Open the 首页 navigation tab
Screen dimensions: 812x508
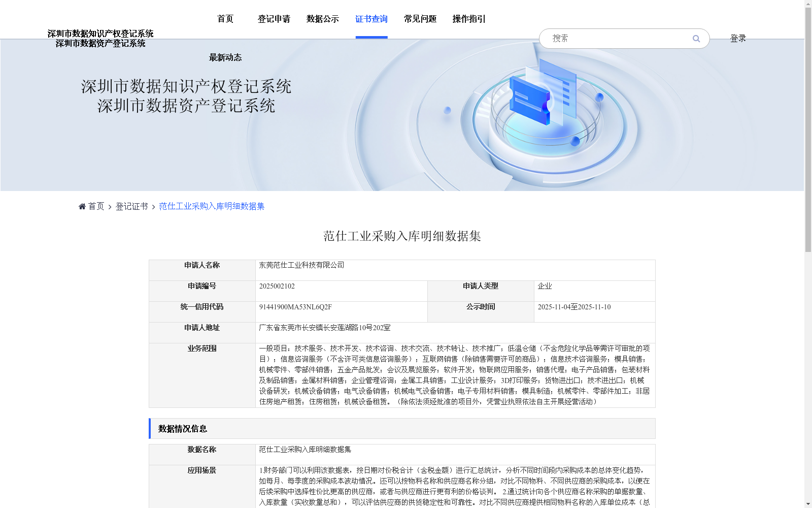pos(225,19)
